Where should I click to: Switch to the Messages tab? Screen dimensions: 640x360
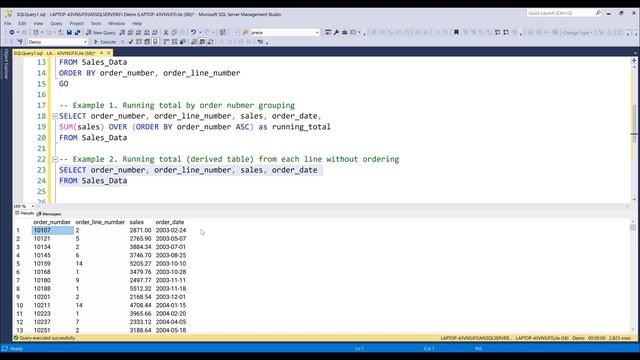point(49,214)
